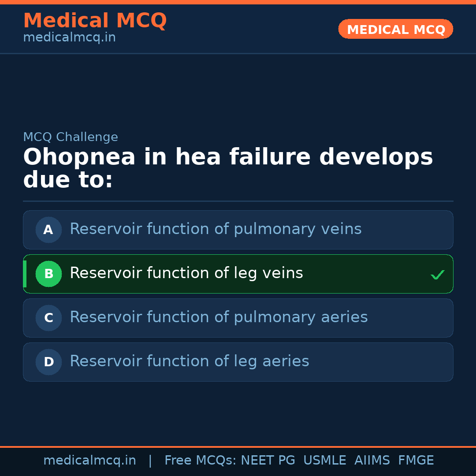Open the NEET PG section in footer
The image size is (476, 476).
point(268,460)
